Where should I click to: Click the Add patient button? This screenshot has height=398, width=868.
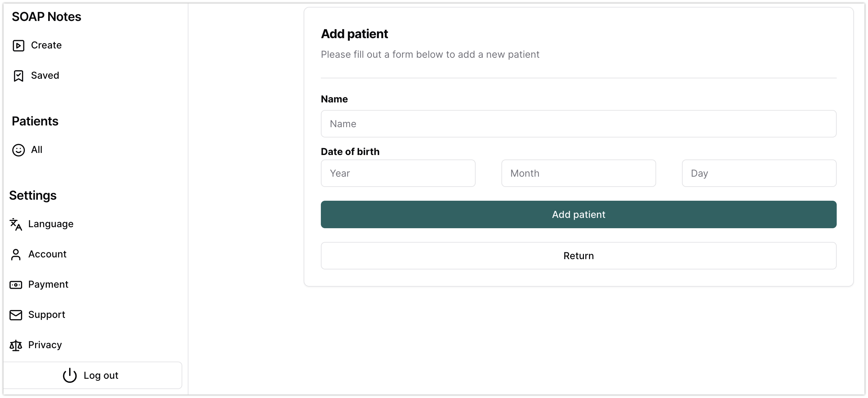pos(578,214)
